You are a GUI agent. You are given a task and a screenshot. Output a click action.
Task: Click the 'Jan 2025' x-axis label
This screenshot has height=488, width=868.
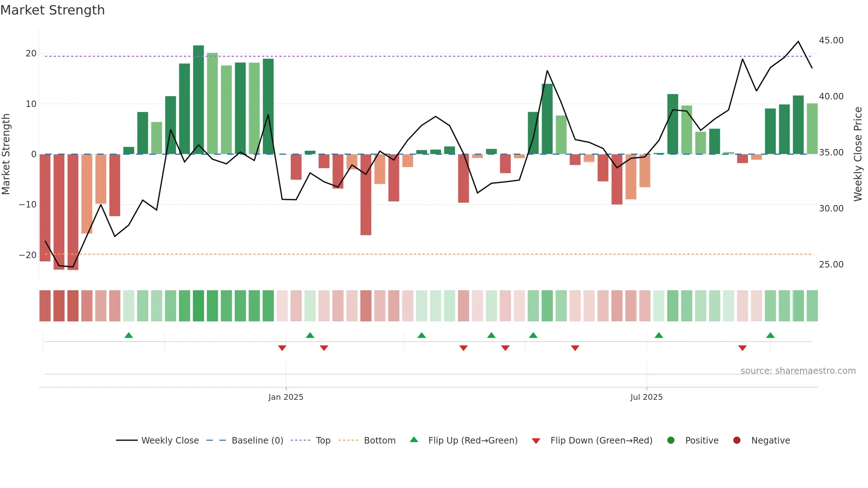coord(286,397)
